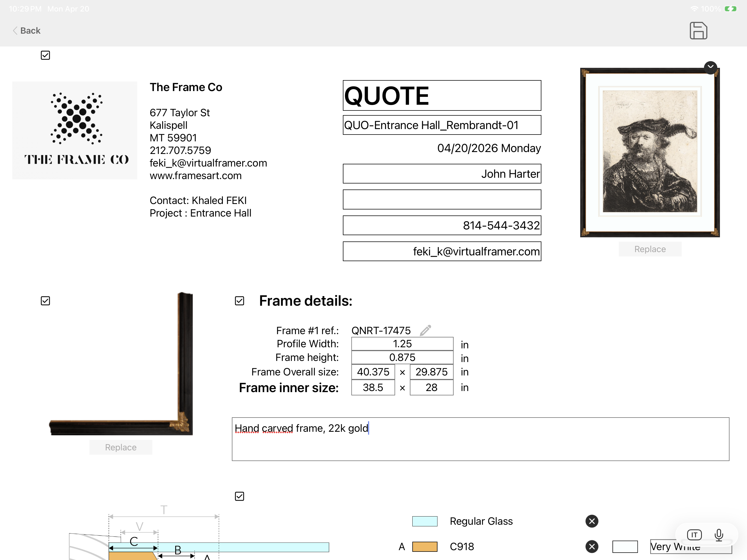Tap the Regular Glass label
Viewport: 747px width, 560px height.
481,521
